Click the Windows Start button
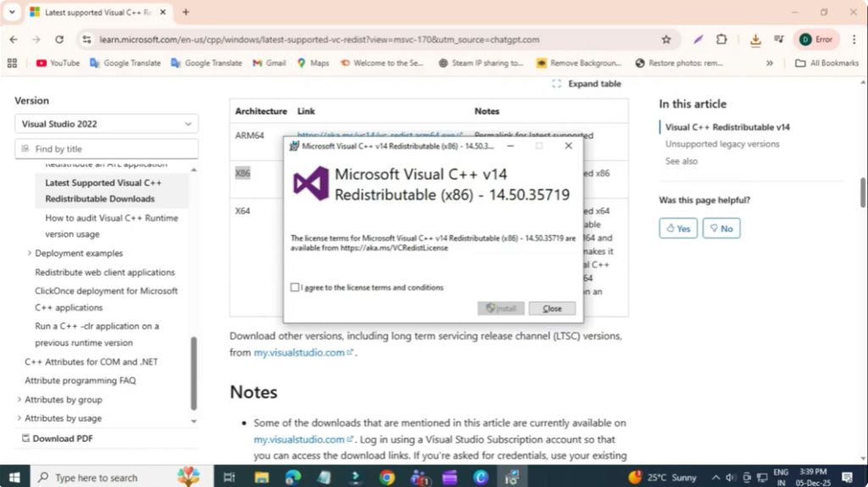 (x=14, y=478)
